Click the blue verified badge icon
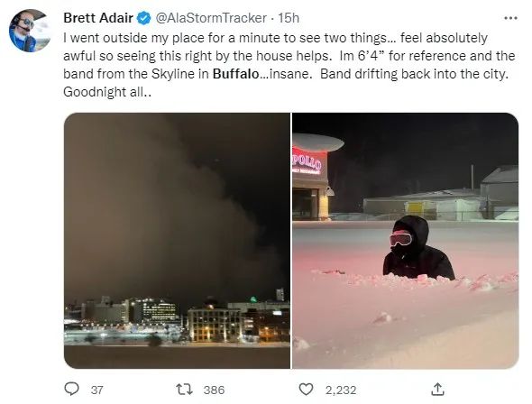 click(x=143, y=18)
